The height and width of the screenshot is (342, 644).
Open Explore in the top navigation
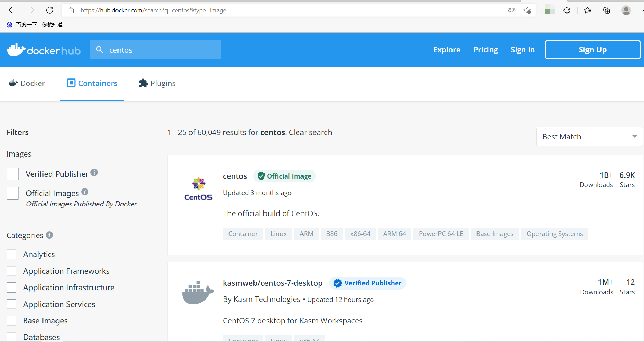(x=447, y=50)
